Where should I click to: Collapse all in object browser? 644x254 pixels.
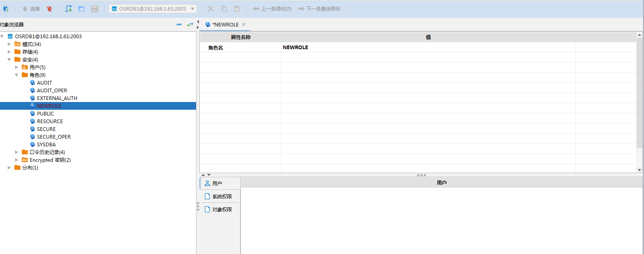pyautogui.click(x=179, y=24)
